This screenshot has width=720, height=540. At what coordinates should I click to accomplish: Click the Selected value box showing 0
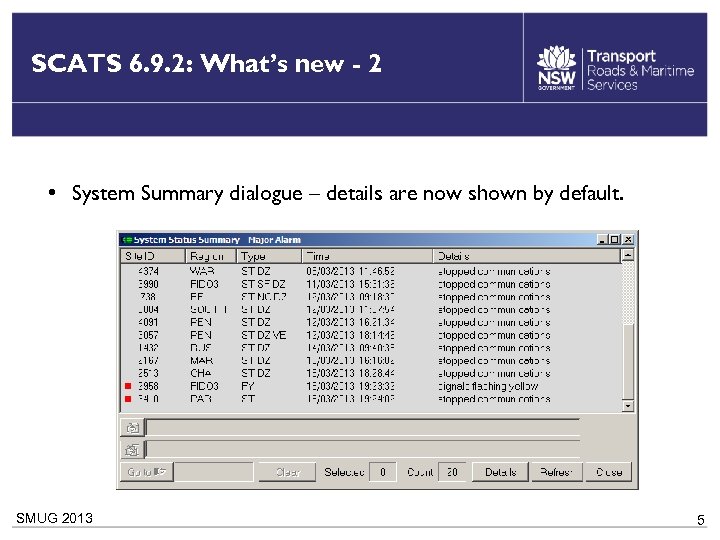click(x=382, y=472)
